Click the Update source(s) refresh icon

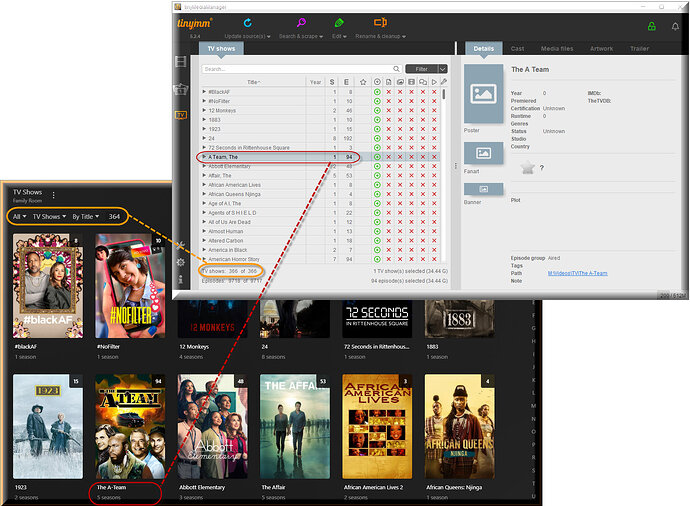[248, 22]
